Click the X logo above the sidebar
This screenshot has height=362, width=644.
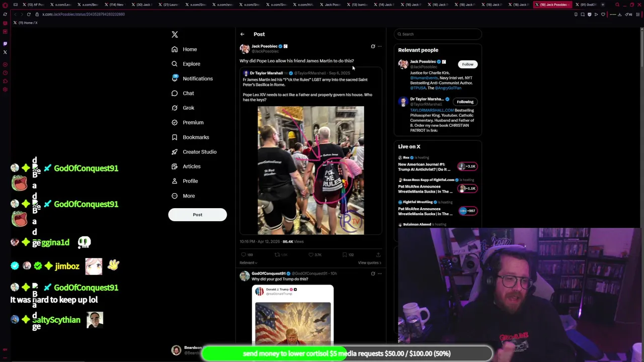175,34
